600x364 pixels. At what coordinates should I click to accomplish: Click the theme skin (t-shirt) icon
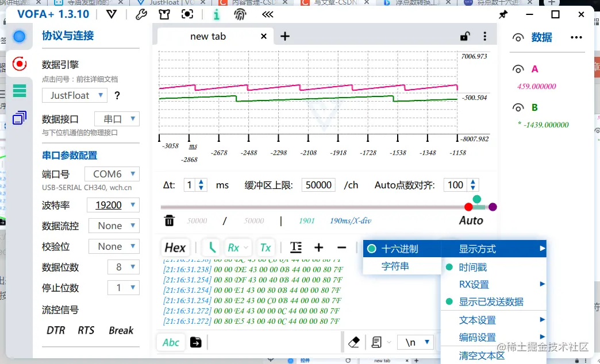tap(164, 14)
